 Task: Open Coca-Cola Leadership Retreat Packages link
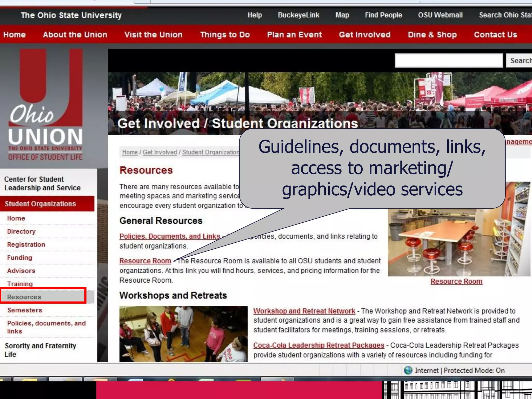point(319,345)
